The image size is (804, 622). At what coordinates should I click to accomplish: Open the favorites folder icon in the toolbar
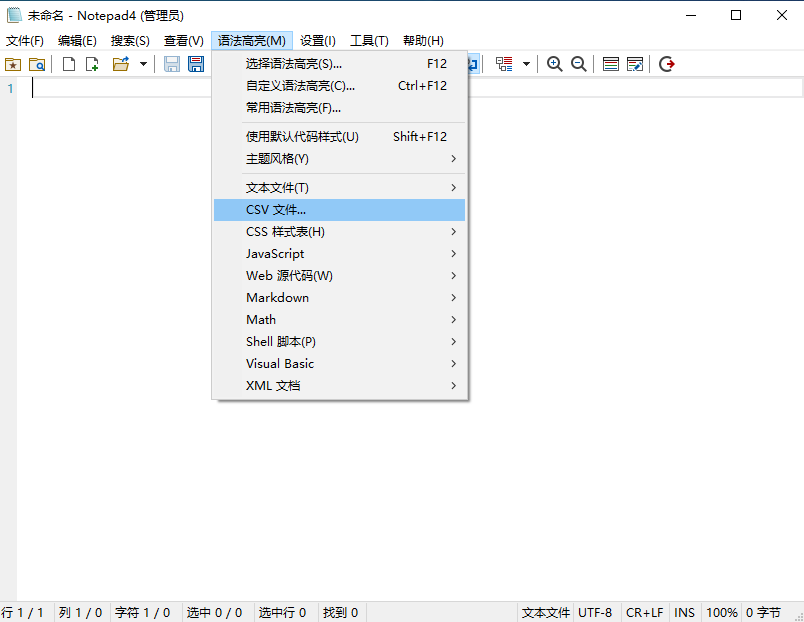point(13,64)
